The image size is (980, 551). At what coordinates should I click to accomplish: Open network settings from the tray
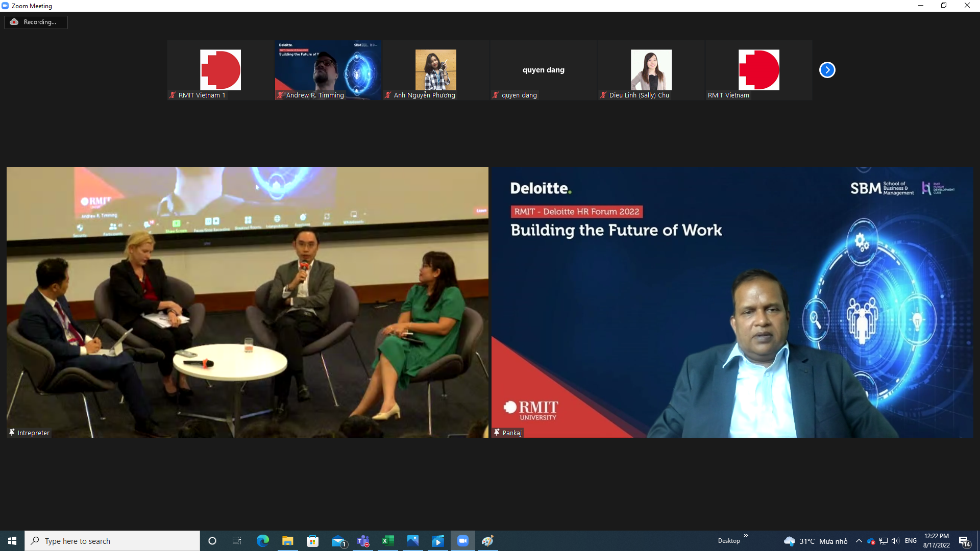click(884, 541)
